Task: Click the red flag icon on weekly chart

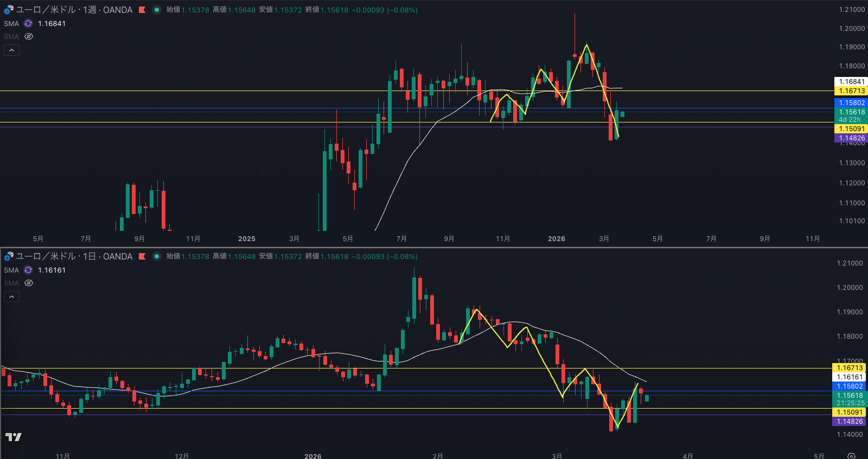Action: pyautogui.click(x=142, y=10)
